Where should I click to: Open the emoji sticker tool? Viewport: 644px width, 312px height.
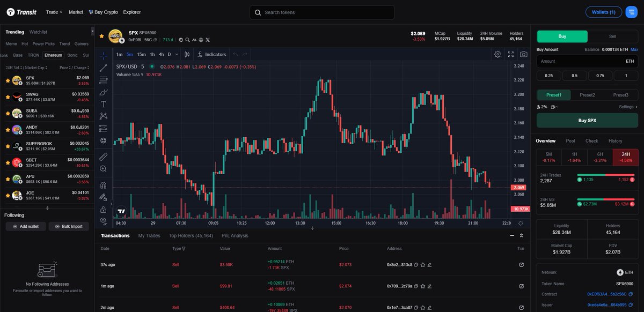(x=104, y=140)
